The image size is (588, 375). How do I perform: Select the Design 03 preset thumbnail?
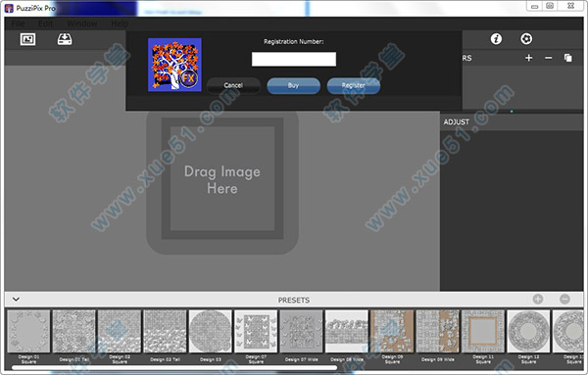pos(211,331)
